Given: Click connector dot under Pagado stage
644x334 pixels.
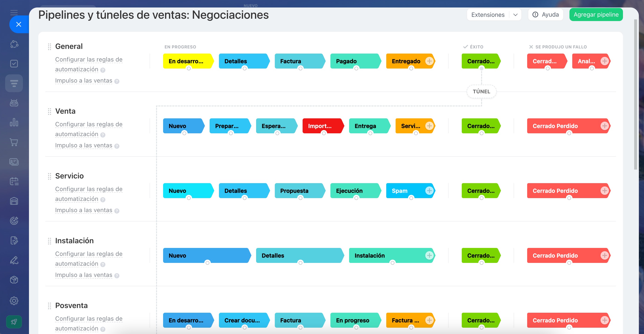Looking at the screenshot, I should [x=356, y=69].
